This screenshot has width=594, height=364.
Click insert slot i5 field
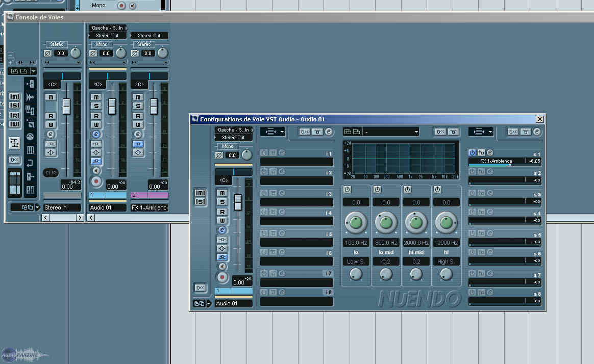pyautogui.click(x=296, y=243)
